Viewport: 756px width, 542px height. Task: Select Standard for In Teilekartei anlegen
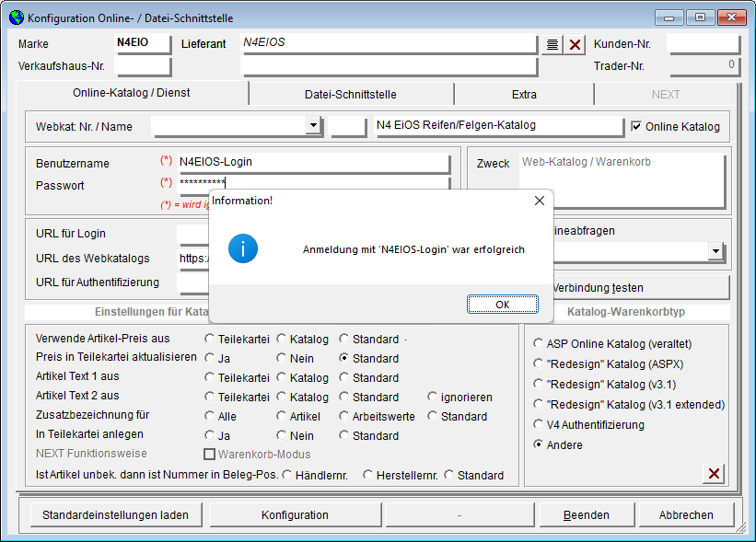click(x=343, y=435)
